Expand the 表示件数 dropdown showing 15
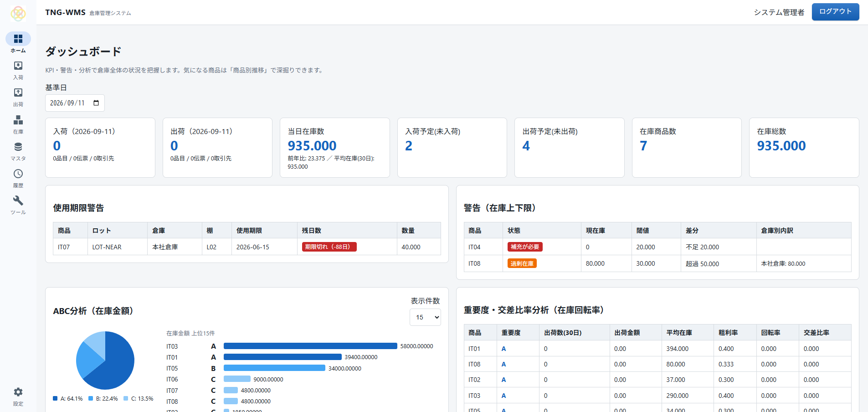 click(425, 317)
